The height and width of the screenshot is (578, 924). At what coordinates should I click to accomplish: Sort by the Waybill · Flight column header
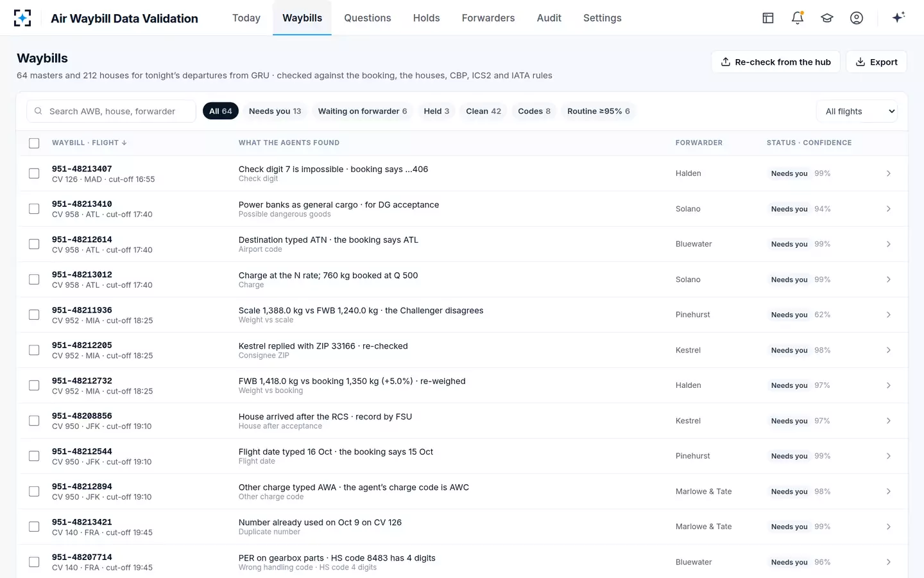89,143
